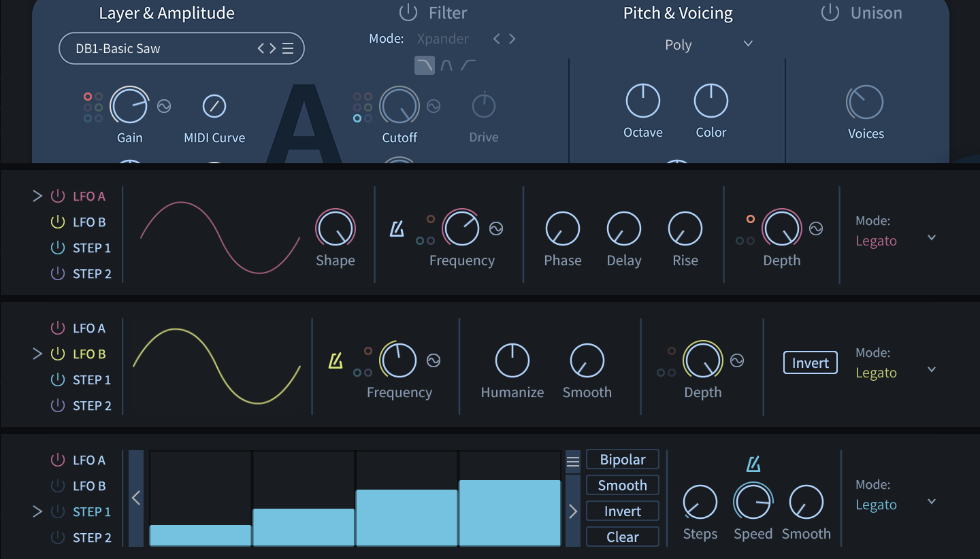Click modulation icon next to Gain
The width and height of the screenshot is (980, 559).
[x=164, y=106]
